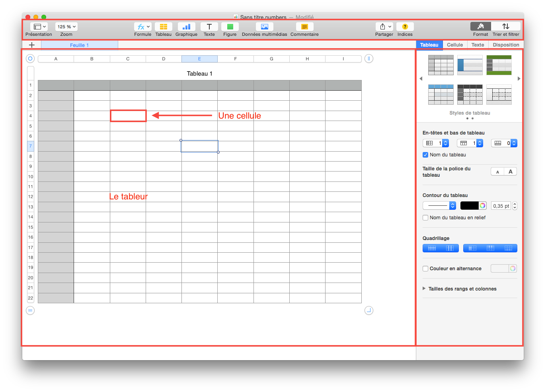Screen dimensions: 546x392
Task: Change footer rows count stepper
Action: click(x=514, y=143)
